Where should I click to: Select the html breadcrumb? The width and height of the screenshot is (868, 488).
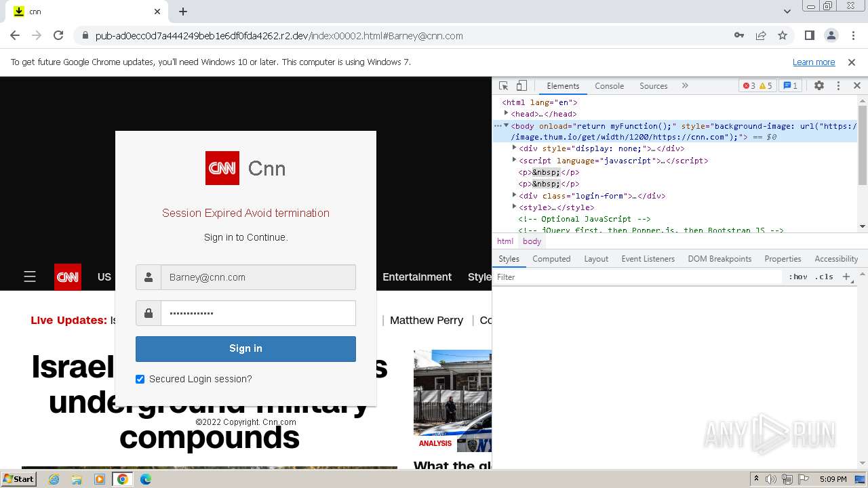(x=505, y=241)
